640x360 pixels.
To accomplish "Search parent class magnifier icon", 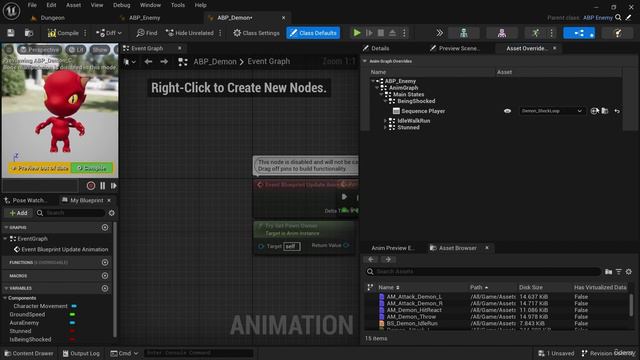I will (618, 18).
